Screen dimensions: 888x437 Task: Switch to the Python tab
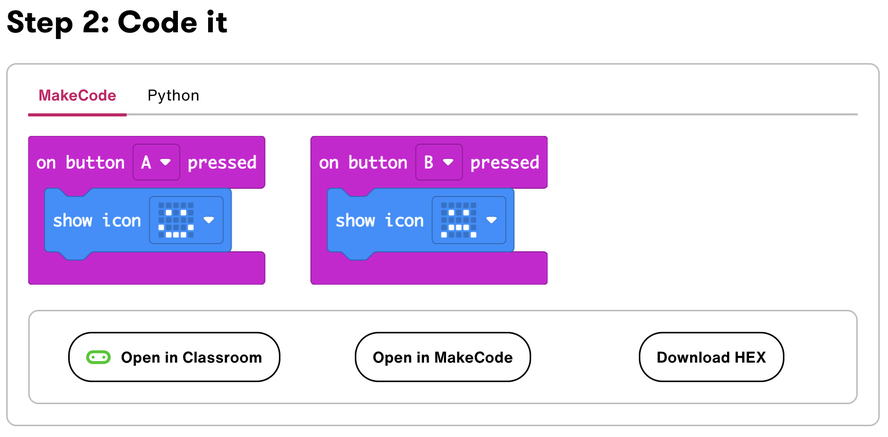(173, 96)
